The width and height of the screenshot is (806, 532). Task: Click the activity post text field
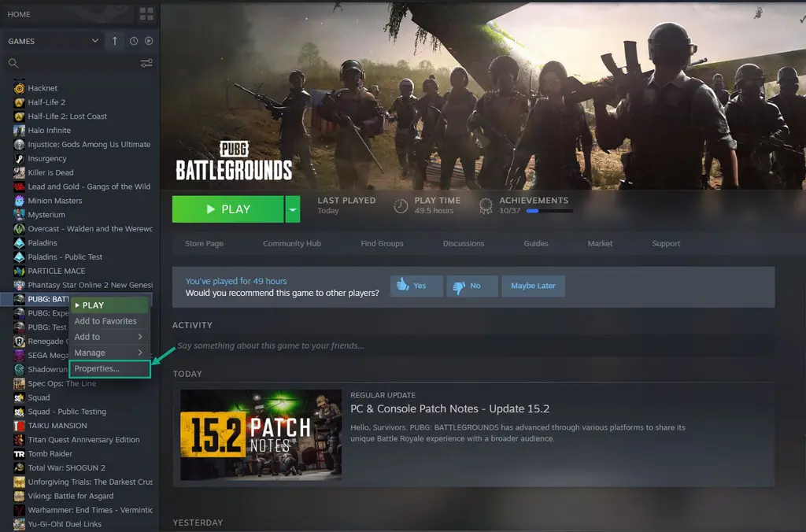click(473, 345)
